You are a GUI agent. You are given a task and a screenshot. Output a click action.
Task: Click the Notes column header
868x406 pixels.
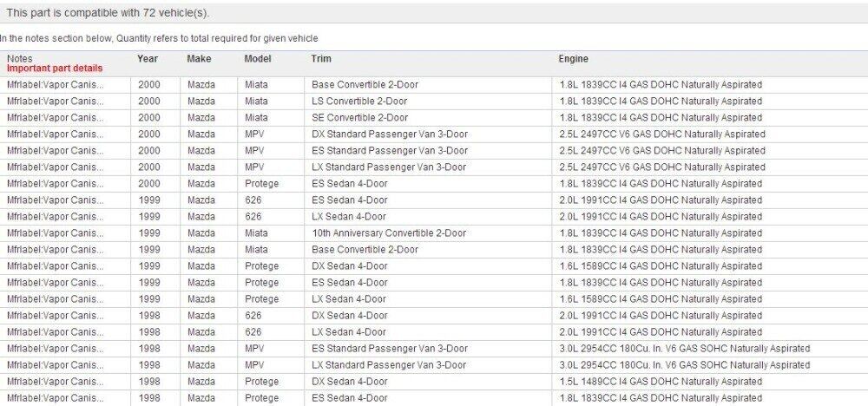pyautogui.click(x=19, y=59)
